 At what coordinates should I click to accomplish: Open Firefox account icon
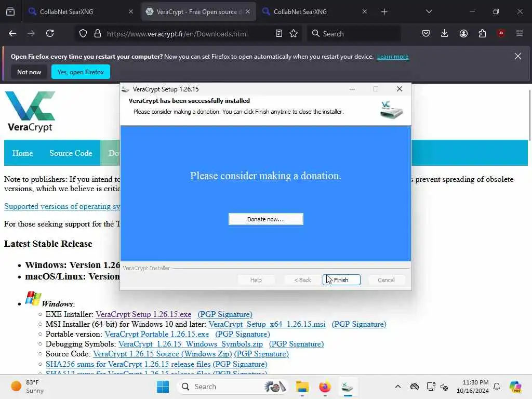(x=463, y=34)
